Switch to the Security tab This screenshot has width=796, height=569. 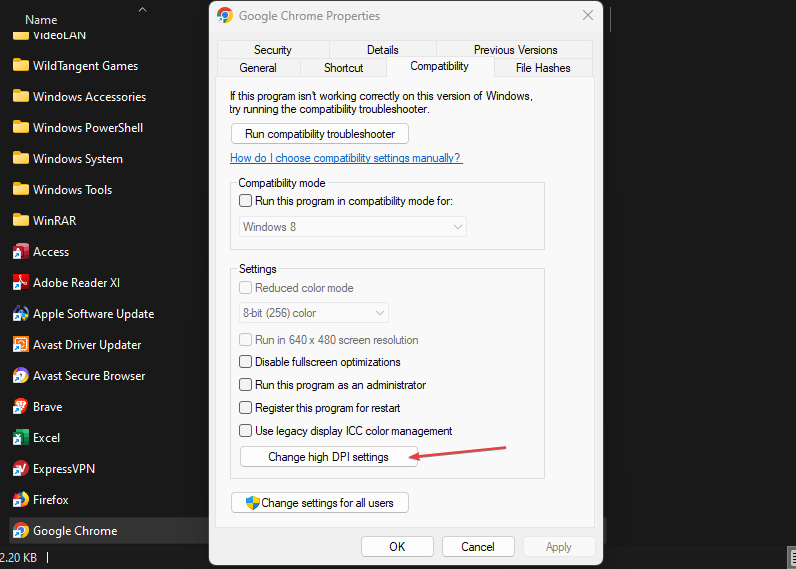(273, 50)
